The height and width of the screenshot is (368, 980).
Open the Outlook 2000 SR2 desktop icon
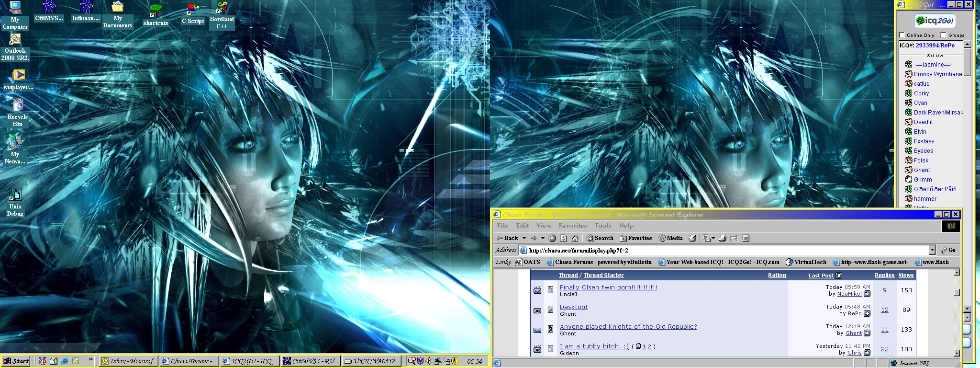(15, 48)
